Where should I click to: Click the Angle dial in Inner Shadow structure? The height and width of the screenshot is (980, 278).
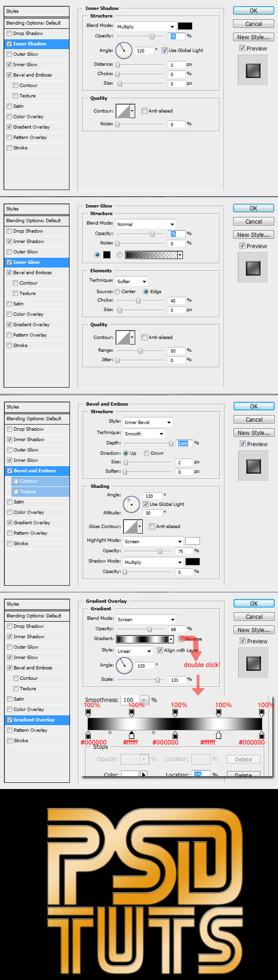(x=124, y=50)
